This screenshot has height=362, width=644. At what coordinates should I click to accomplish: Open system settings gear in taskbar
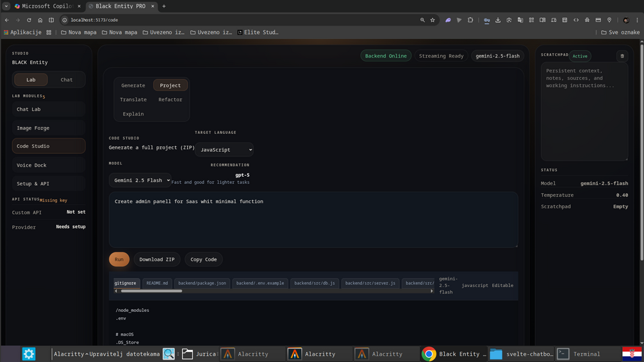point(29,354)
